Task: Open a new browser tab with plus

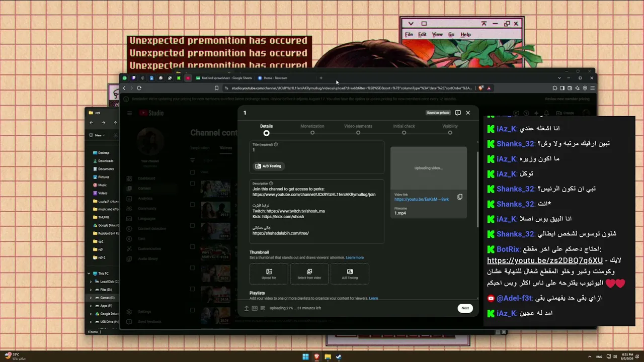Action: 321,78
